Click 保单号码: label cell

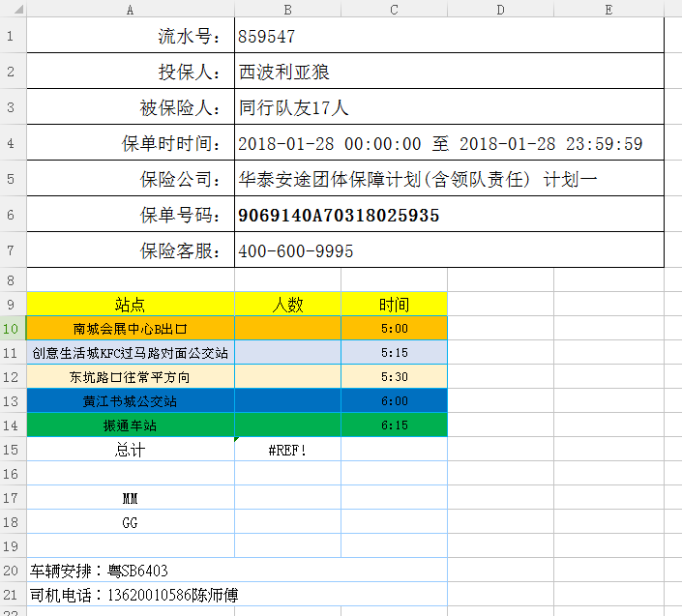[x=131, y=215]
